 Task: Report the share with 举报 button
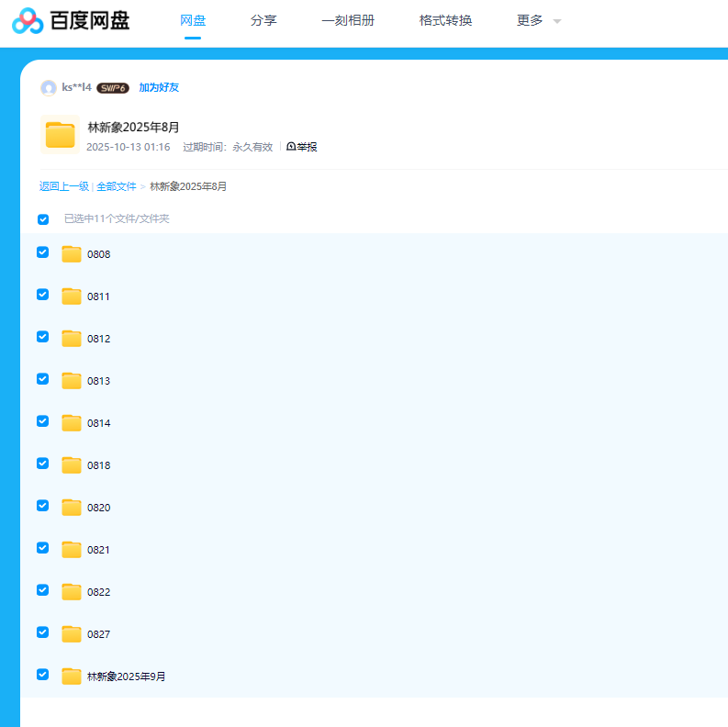(302, 147)
